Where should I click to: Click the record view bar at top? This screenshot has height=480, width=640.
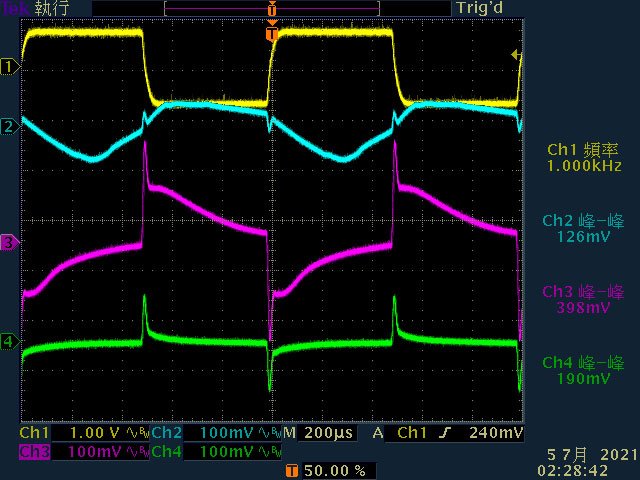coord(272,9)
